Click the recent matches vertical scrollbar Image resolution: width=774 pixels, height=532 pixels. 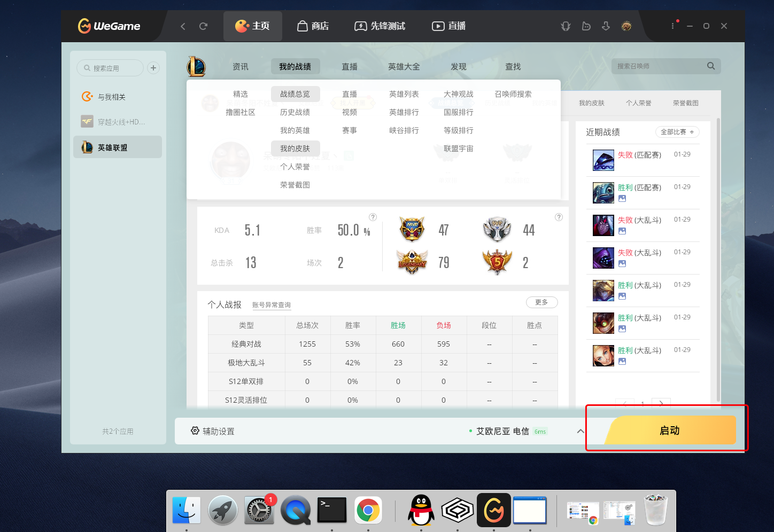point(718,261)
